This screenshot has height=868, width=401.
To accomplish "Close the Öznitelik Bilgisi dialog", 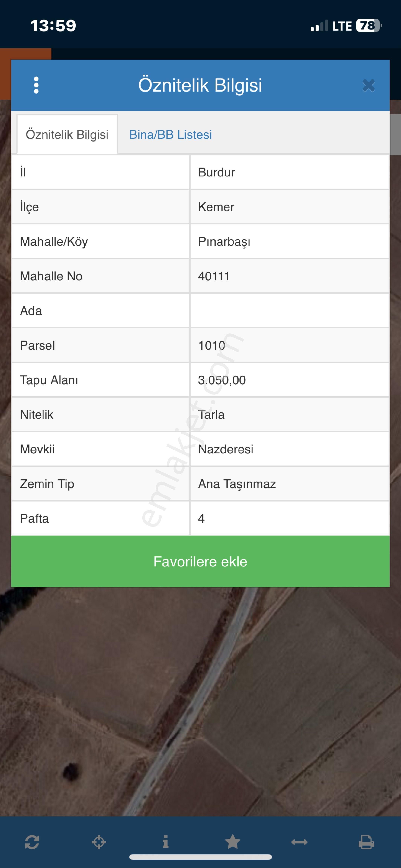I will pos(368,86).
